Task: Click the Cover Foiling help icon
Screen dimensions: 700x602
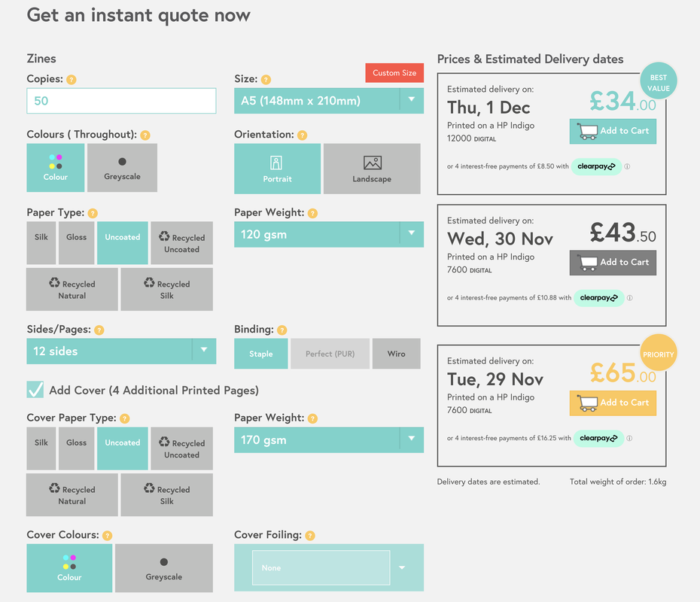Action: (310, 536)
